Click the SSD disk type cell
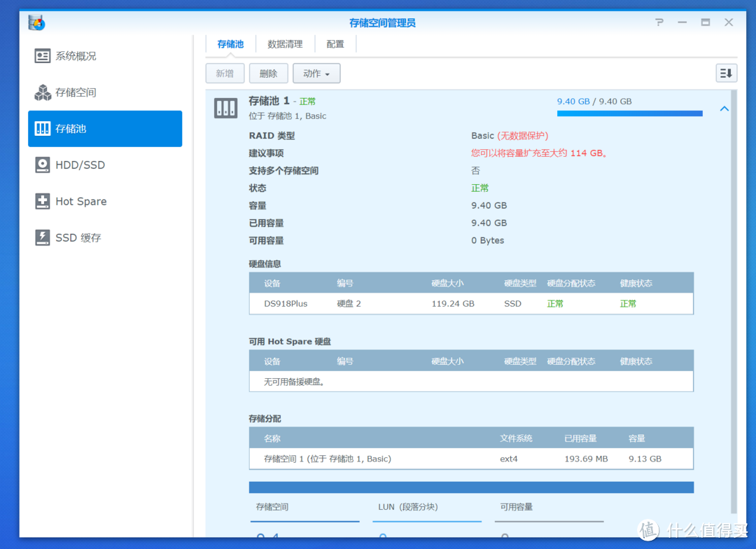The width and height of the screenshot is (756, 549). tap(512, 303)
